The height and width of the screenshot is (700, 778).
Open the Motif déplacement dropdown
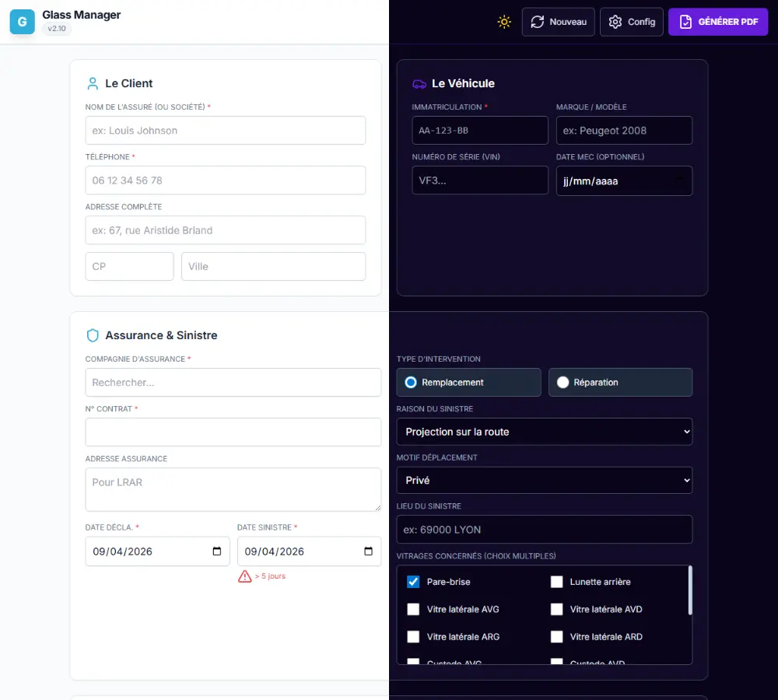pyautogui.click(x=544, y=480)
